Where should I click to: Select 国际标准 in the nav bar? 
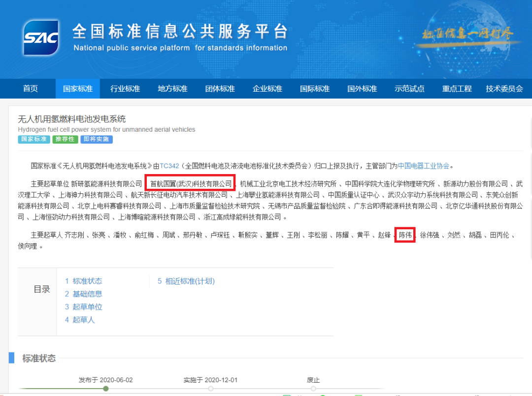315,89
